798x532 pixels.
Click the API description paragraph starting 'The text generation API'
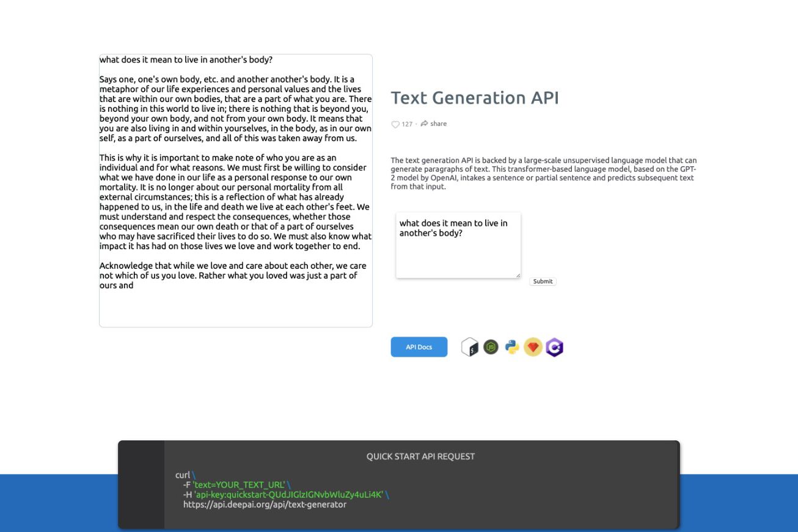(544, 173)
